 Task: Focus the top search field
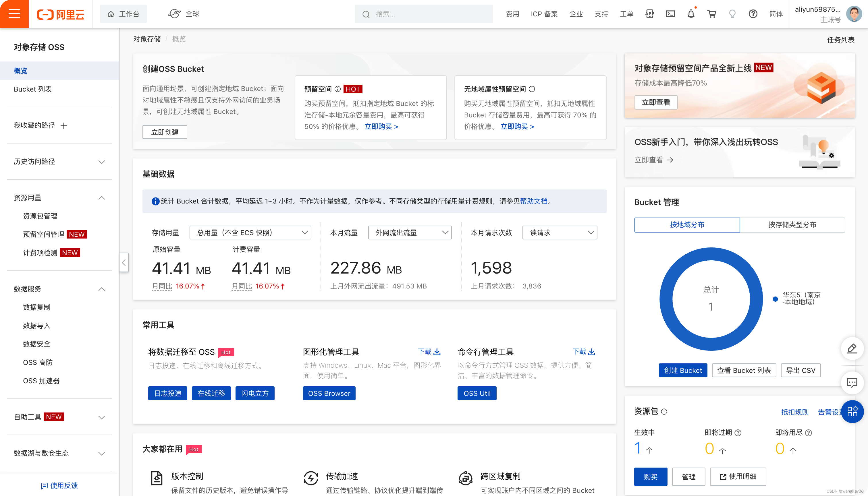tap(424, 14)
